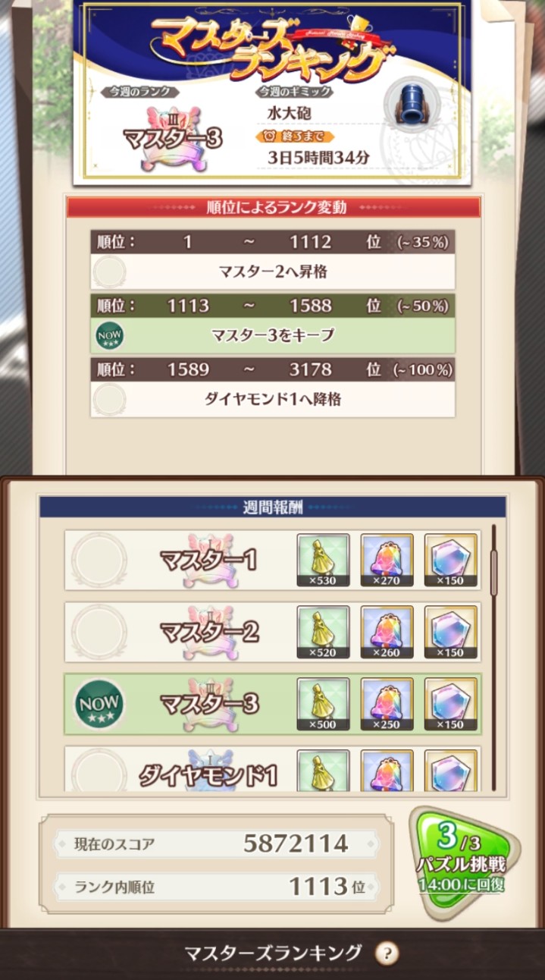The width and height of the screenshot is (545, 980).
Task: Tap the ランク内順位 1113位 field
Action: 215,886
